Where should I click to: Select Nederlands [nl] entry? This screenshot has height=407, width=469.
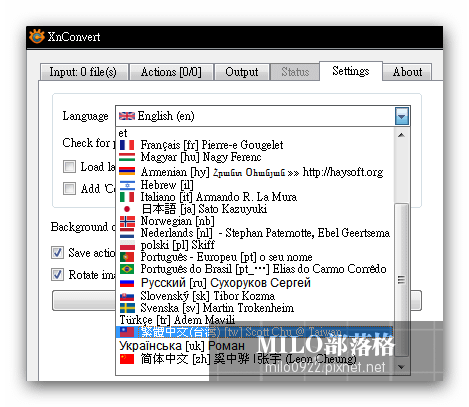click(255, 233)
